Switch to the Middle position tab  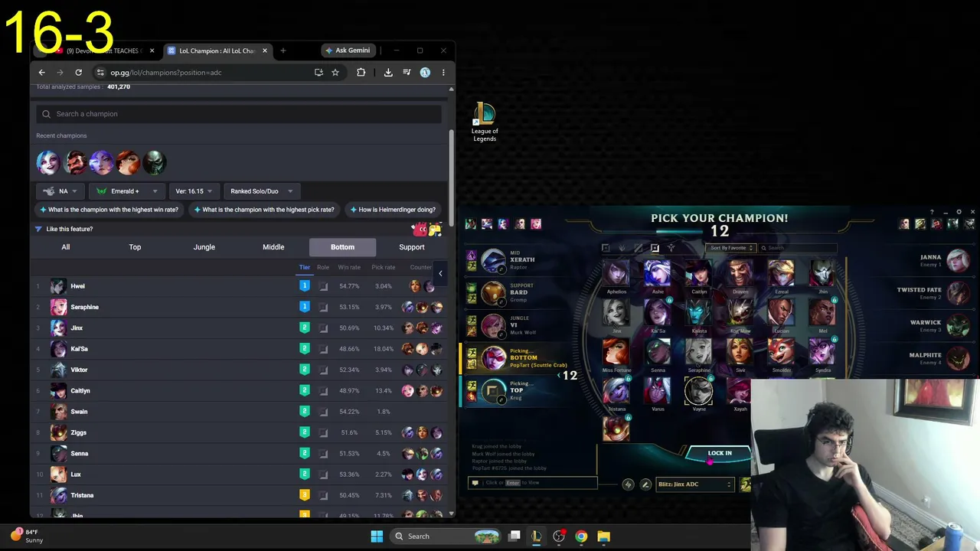click(x=273, y=247)
